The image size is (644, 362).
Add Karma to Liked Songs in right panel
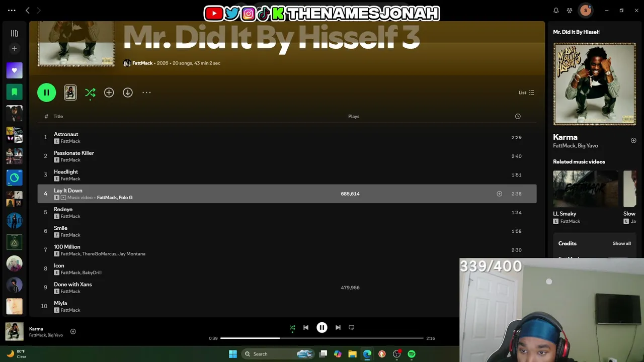point(633,141)
